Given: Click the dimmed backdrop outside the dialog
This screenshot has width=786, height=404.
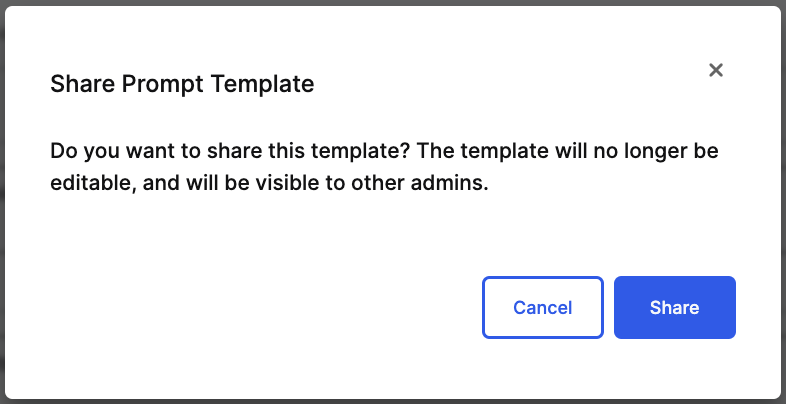Looking at the screenshot, I should (783, 200).
